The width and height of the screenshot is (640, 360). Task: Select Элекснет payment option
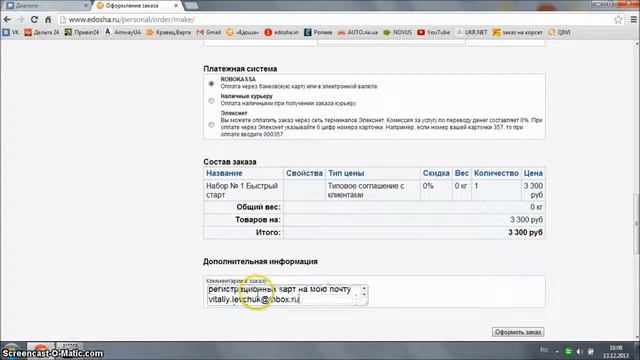[211, 124]
